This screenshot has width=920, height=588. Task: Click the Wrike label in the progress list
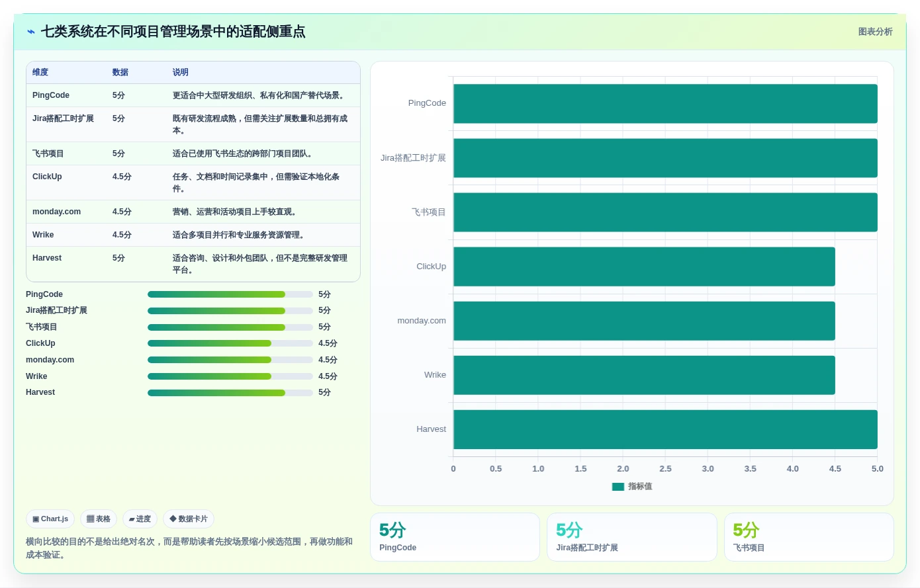pos(36,376)
